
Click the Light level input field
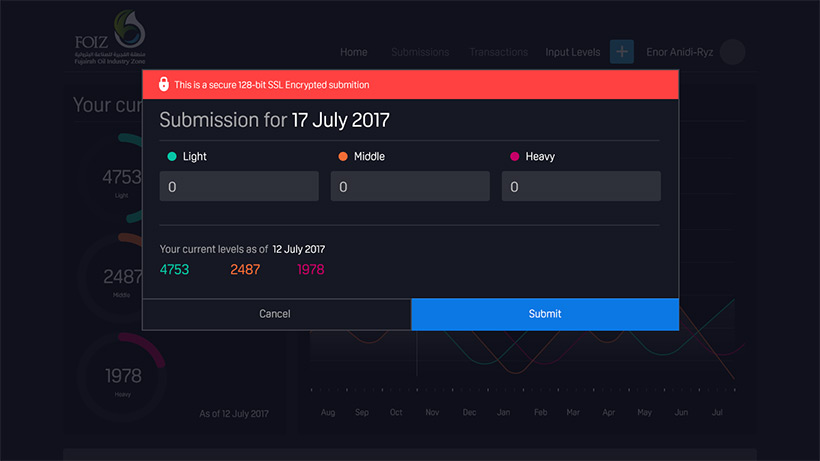point(239,186)
